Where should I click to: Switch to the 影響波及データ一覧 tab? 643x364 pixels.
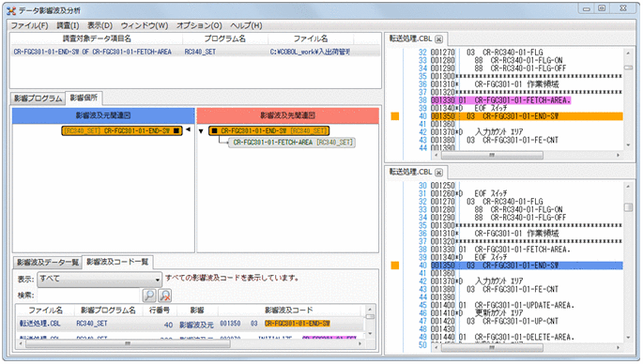coord(48,263)
